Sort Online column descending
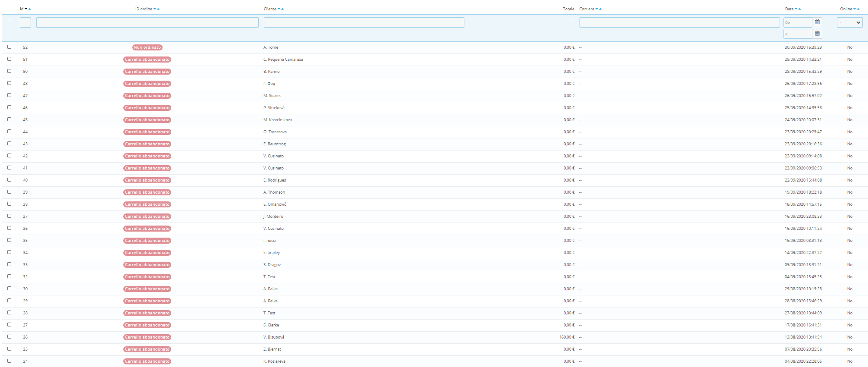The height and width of the screenshot is (367, 868). click(x=855, y=9)
